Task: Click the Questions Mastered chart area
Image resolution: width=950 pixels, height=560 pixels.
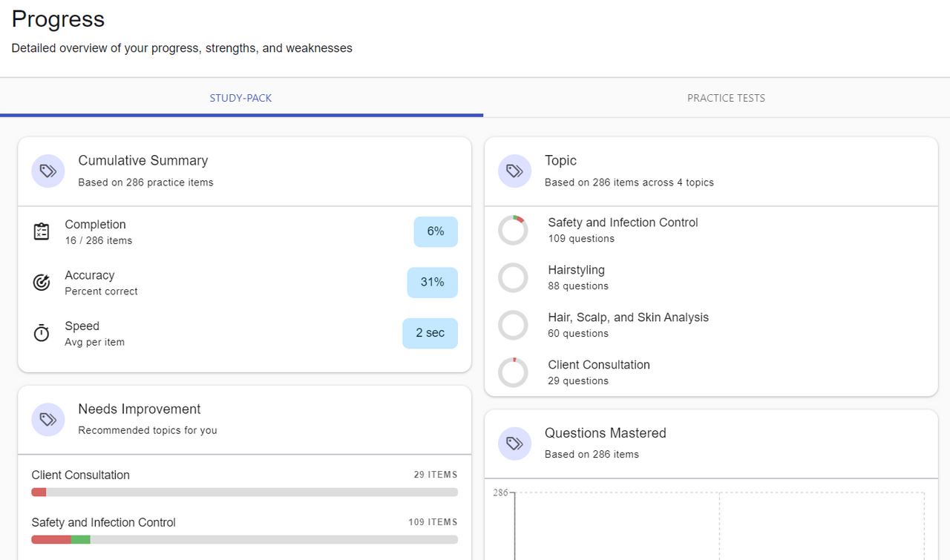Action: pyautogui.click(x=718, y=525)
